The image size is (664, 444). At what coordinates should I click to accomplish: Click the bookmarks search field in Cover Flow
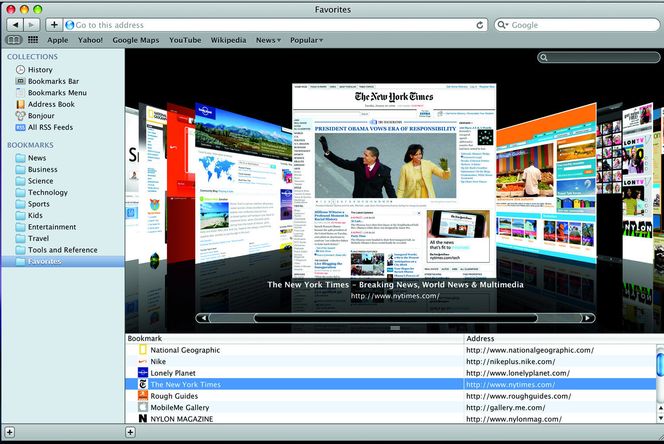coord(599,58)
